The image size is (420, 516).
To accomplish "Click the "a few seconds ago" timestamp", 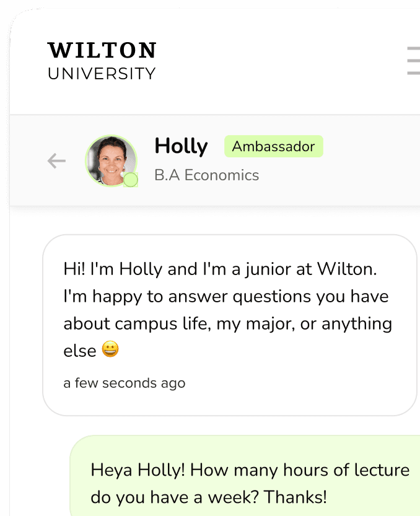I will tap(124, 383).
